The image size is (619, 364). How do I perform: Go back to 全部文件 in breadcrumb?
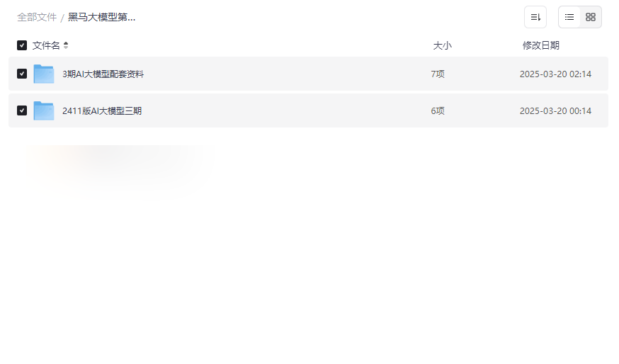point(37,17)
